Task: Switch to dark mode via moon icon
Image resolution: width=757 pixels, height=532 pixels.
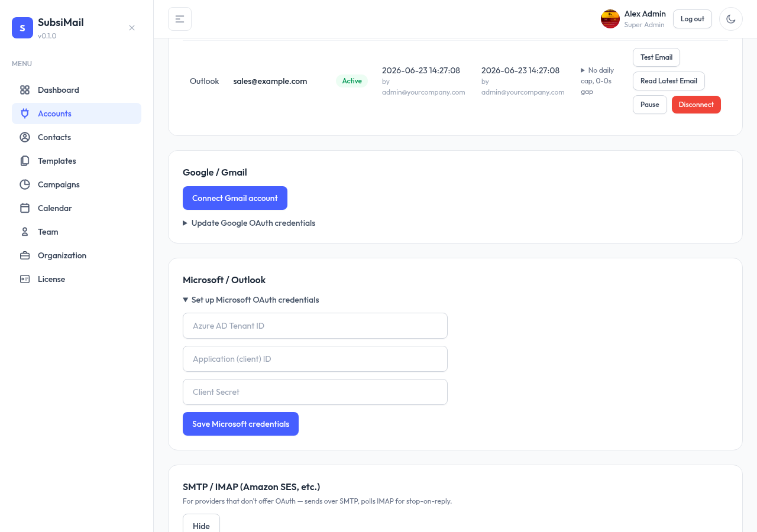Action: 731,19
